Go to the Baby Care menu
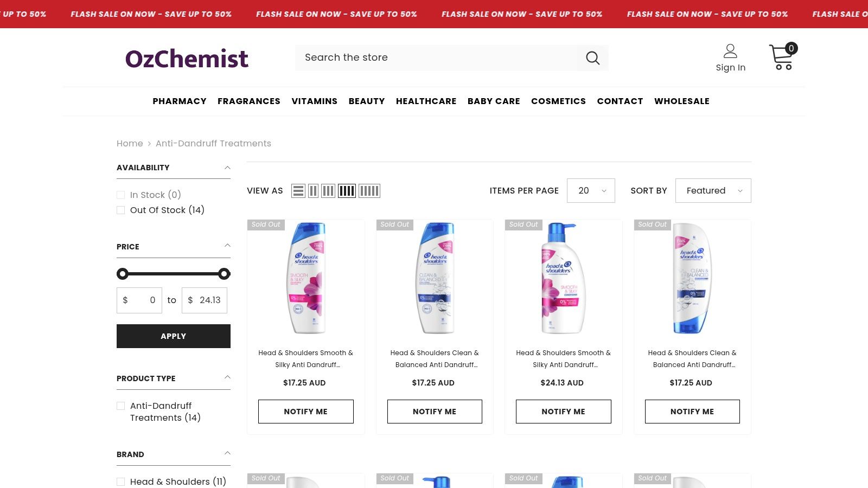This screenshot has width=868, height=488. point(494,101)
